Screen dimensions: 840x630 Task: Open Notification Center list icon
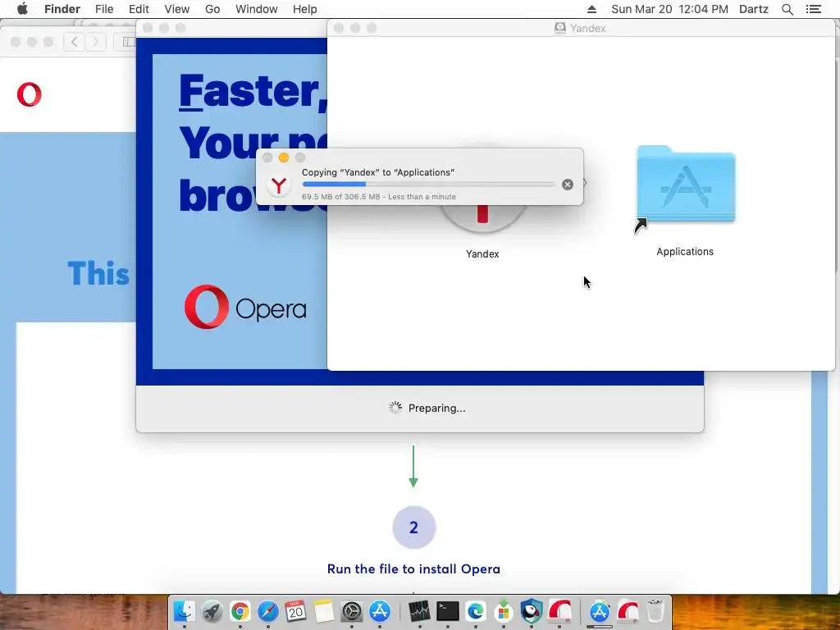click(x=813, y=9)
